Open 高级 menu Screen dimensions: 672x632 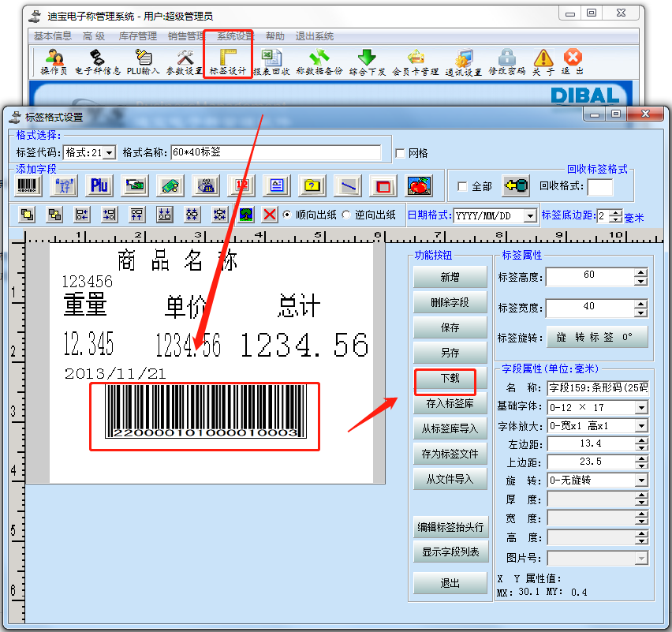(x=94, y=36)
